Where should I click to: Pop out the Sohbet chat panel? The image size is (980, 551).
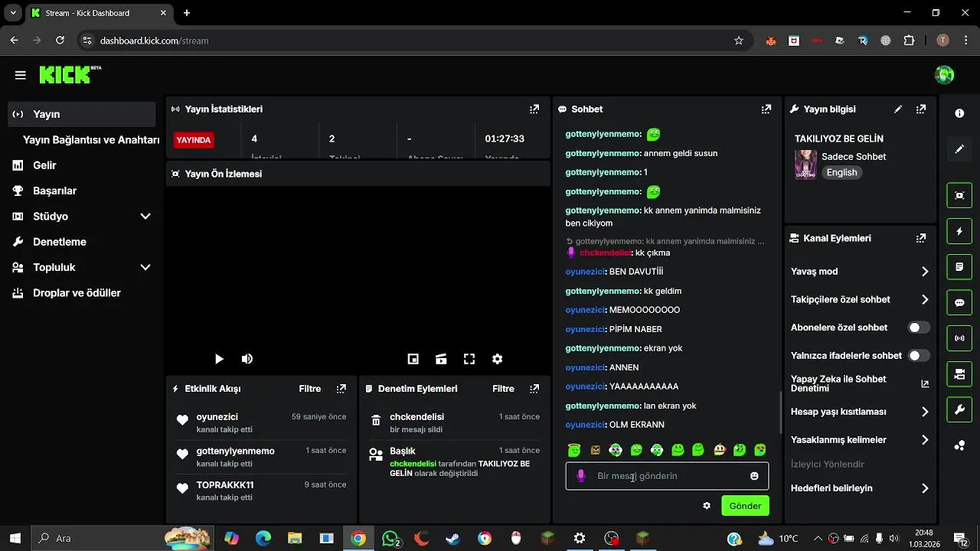pyautogui.click(x=766, y=109)
